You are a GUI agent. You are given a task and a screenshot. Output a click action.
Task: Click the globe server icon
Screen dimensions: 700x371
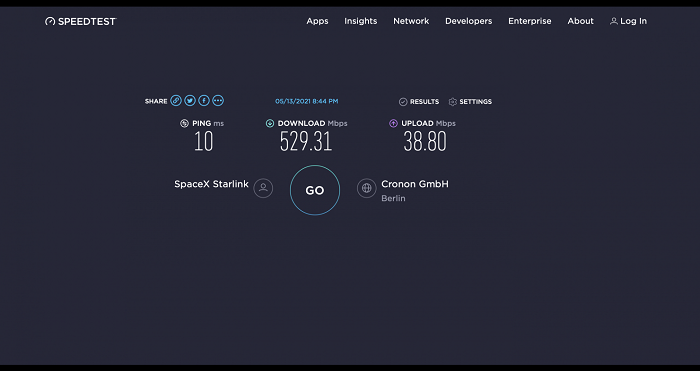click(367, 188)
